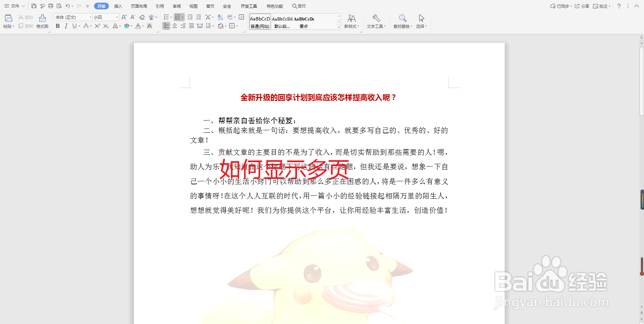Toggle Underline formatting
Viewport: 644px width, 324px height.
point(74,26)
